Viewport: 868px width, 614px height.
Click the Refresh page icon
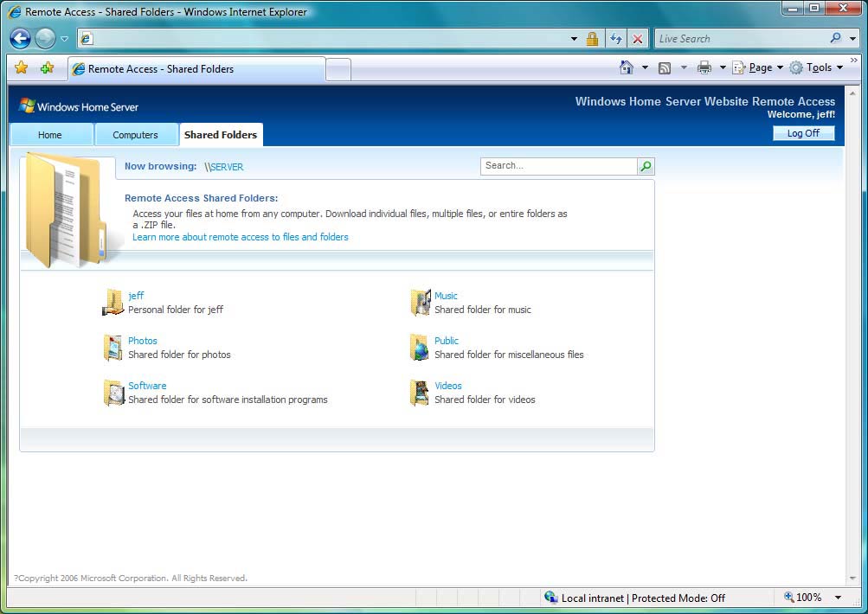[615, 39]
